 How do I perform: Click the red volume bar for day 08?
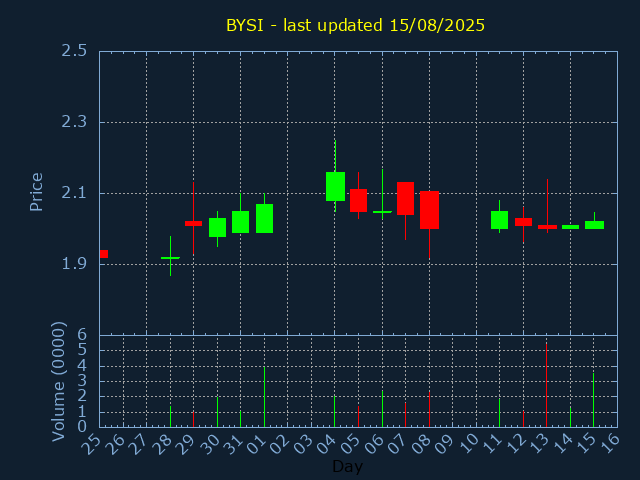(429, 409)
